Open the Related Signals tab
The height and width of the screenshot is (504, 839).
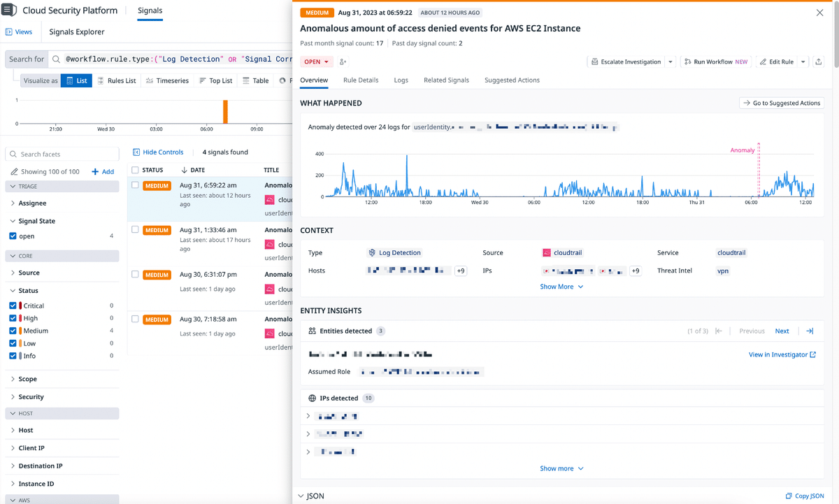pyautogui.click(x=446, y=80)
